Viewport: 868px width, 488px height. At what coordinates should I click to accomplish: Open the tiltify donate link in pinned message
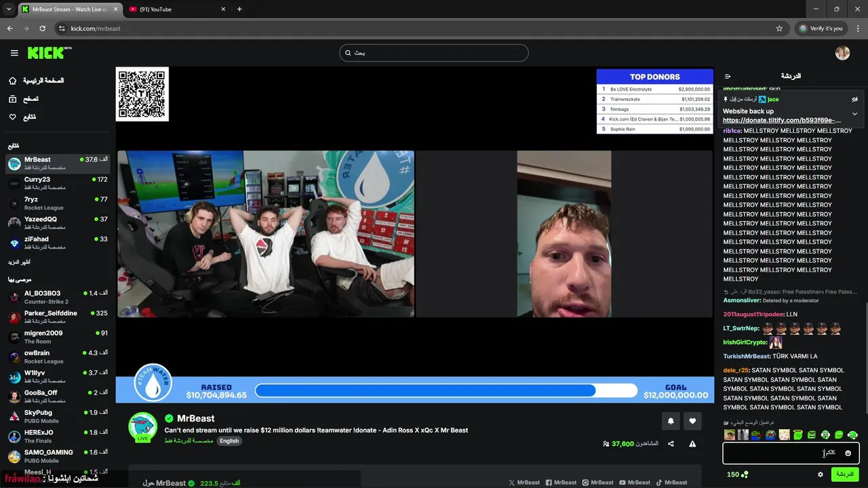tap(781, 121)
